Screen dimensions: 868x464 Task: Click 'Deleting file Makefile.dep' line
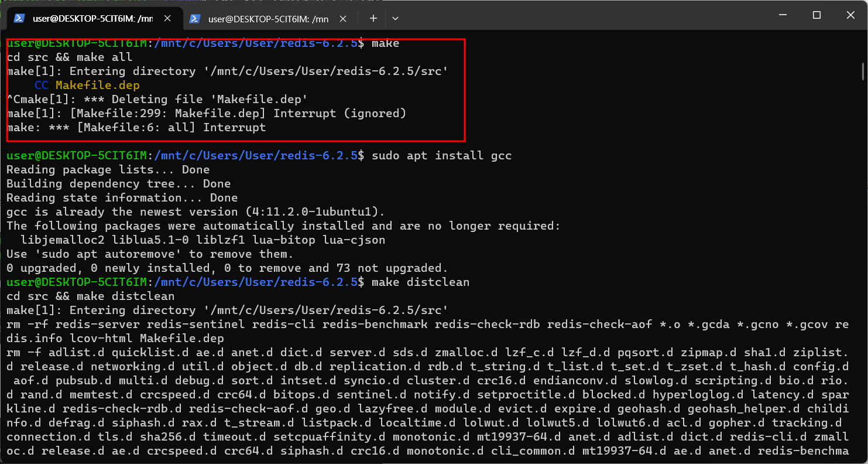157,100
